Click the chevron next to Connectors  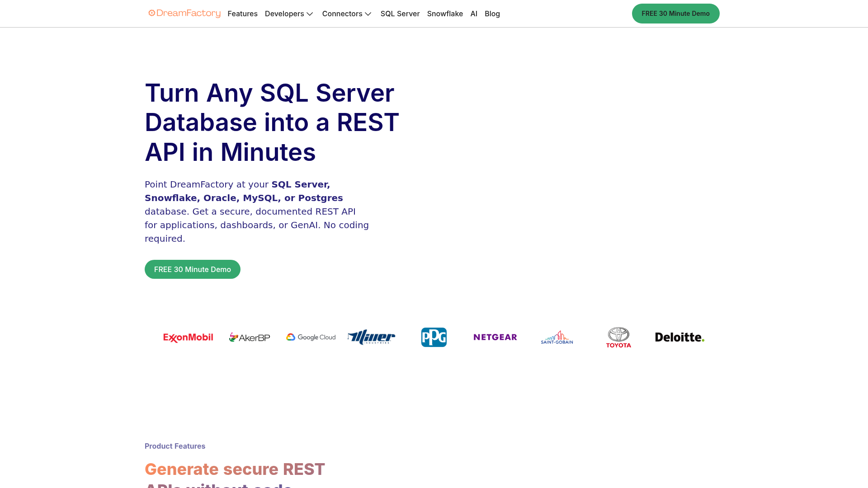point(368,14)
